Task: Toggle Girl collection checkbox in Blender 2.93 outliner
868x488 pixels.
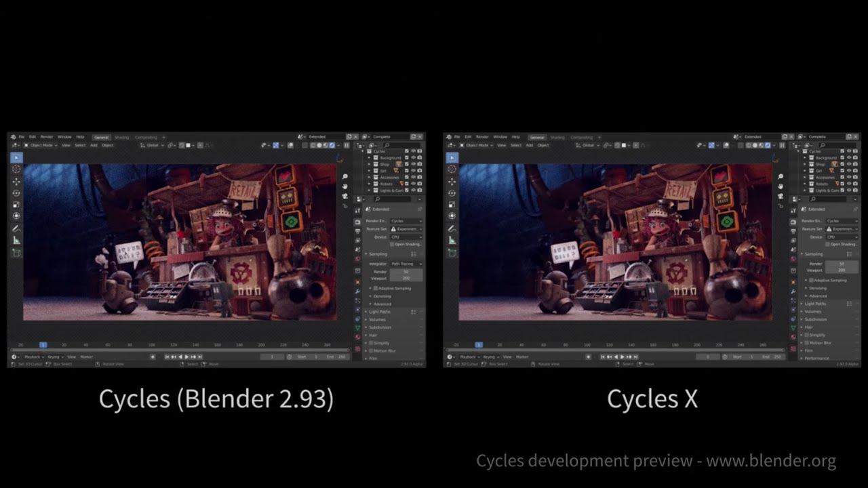Action: [x=406, y=171]
